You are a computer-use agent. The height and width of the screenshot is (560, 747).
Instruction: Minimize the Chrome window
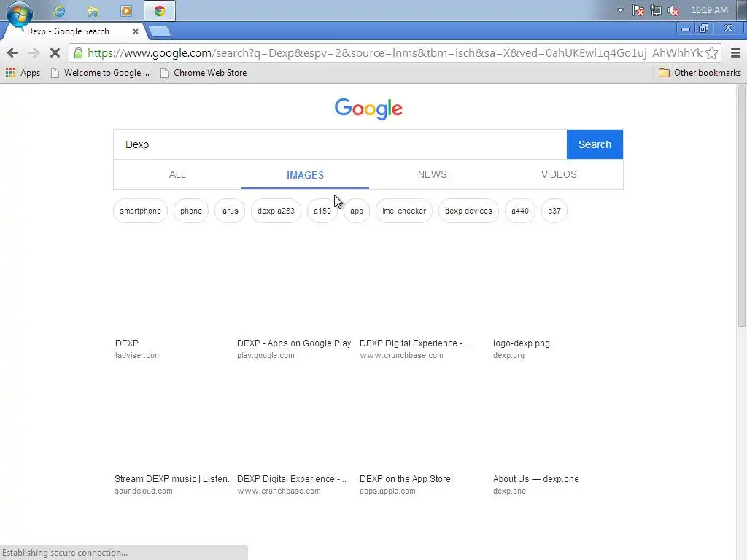coord(686,29)
